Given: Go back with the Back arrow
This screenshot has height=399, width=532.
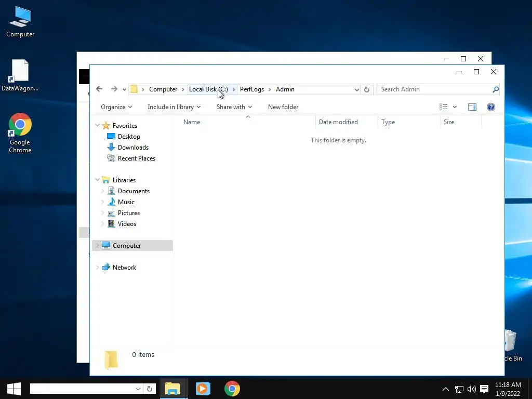Looking at the screenshot, I should pyautogui.click(x=99, y=89).
